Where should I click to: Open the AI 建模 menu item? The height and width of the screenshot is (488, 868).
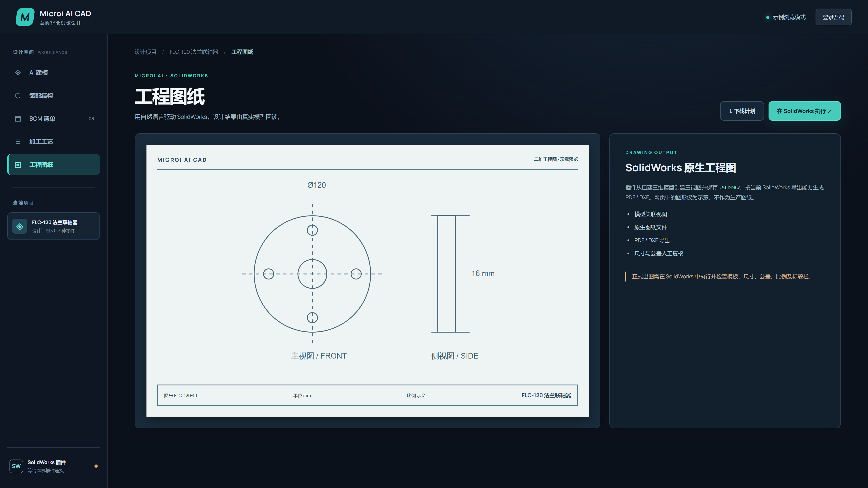coord(54,72)
